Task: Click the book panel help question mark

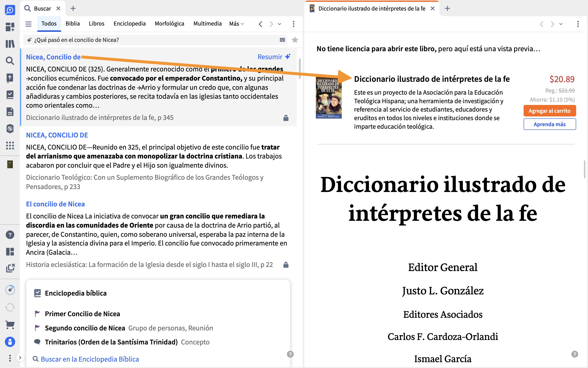Action: [x=574, y=354]
